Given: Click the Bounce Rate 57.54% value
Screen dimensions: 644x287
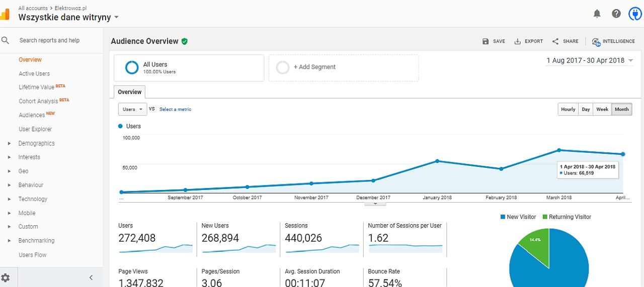Looking at the screenshot, I should (x=384, y=283).
